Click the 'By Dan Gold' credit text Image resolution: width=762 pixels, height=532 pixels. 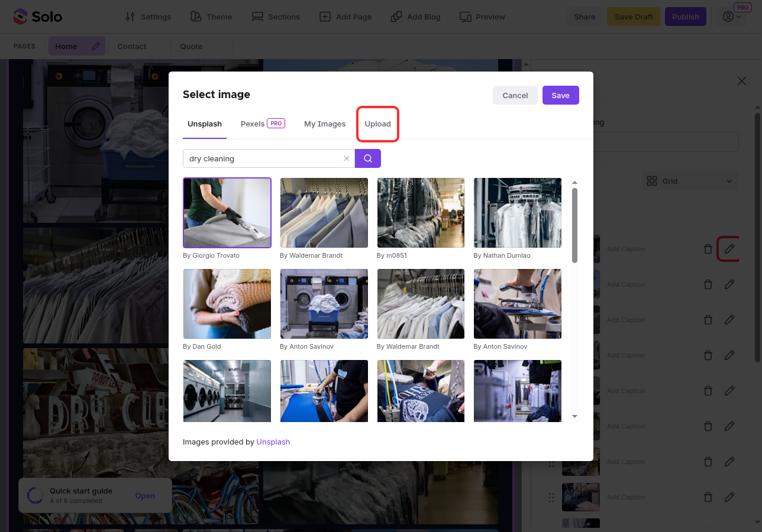click(202, 346)
